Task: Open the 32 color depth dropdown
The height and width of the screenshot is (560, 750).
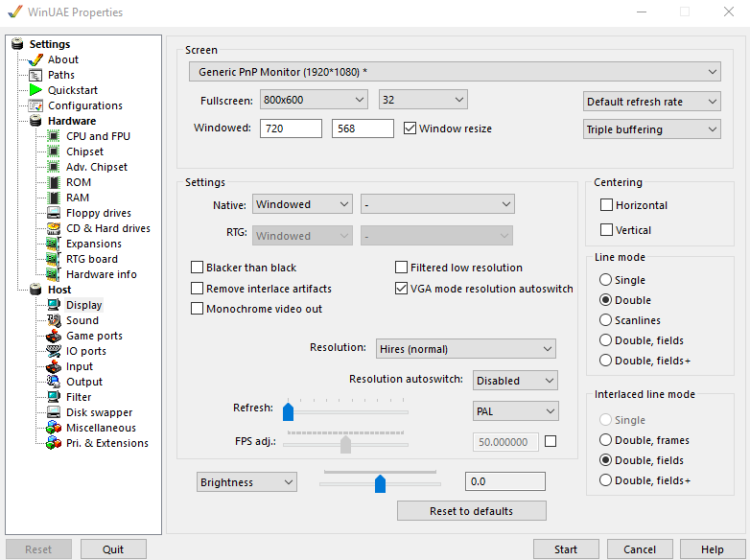Action: [x=423, y=100]
